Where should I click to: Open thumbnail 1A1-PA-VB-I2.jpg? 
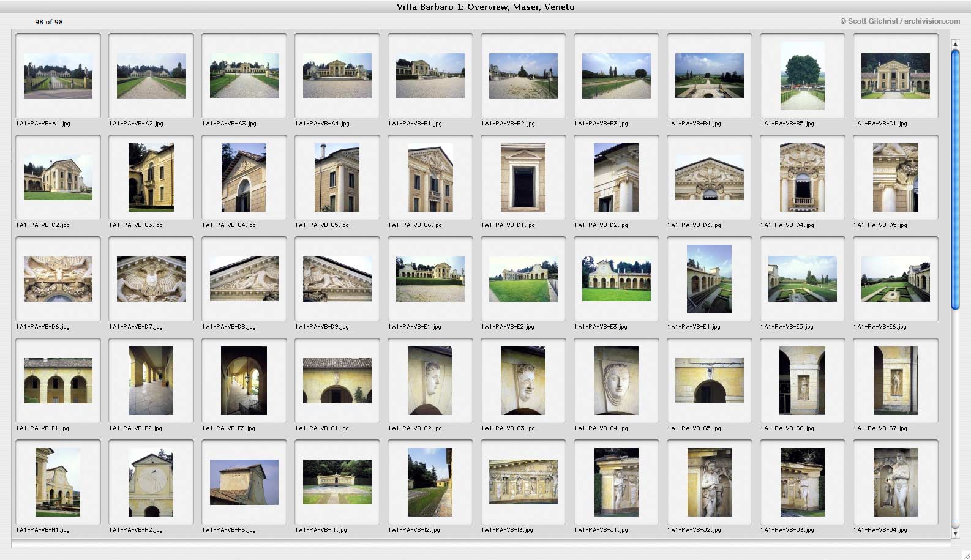[430, 482]
